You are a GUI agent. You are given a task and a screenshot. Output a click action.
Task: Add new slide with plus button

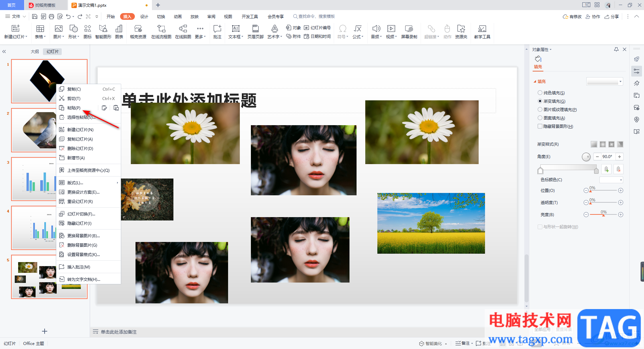pos(45,331)
